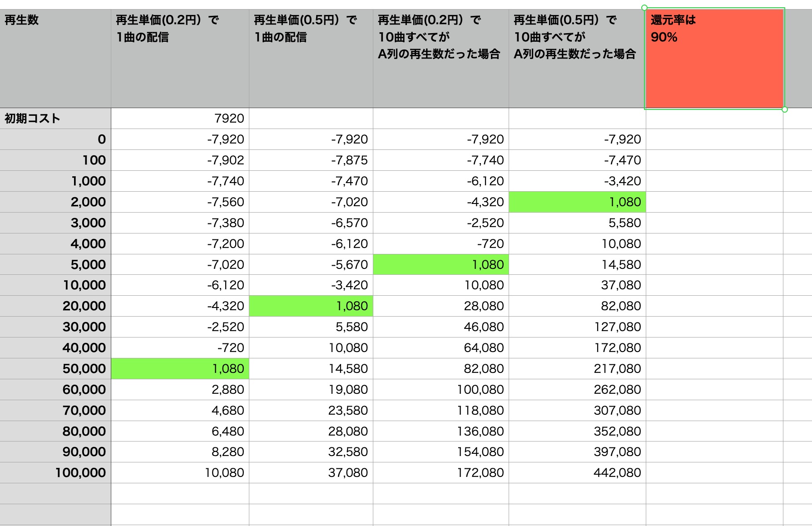Click the 100,000 play count row label
Screen dimensions: 812x526
tap(55, 473)
